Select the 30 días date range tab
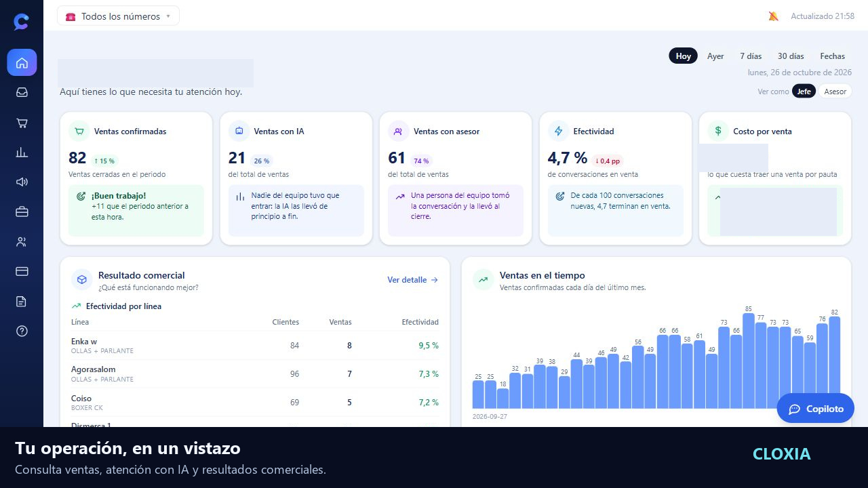Image resolution: width=868 pixels, height=488 pixels. click(791, 56)
